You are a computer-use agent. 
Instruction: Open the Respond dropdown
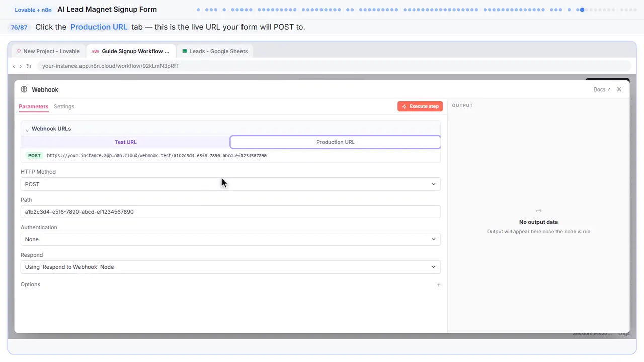pyautogui.click(x=230, y=267)
